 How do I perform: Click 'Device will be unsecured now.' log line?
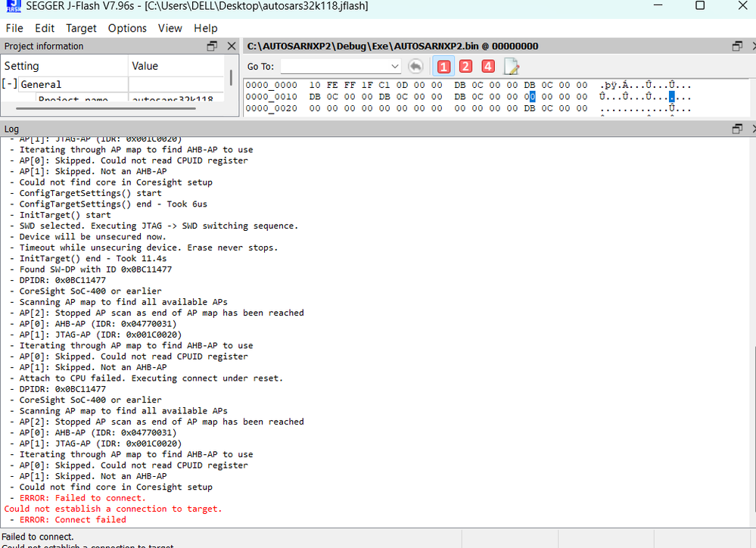(x=92, y=237)
